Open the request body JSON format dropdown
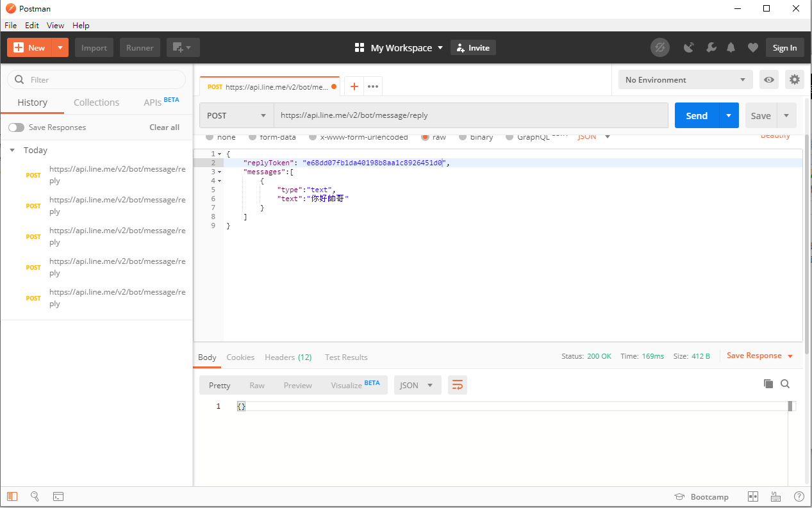812x508 pixels. 594,136
